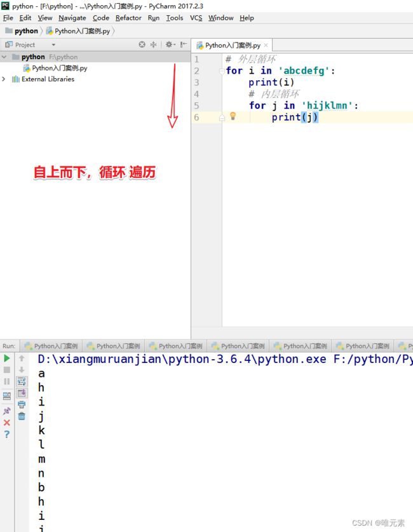This screenshot has height=532, width=413.
Task: Click the red X close icon in Run panel
Action: (7, 423)
